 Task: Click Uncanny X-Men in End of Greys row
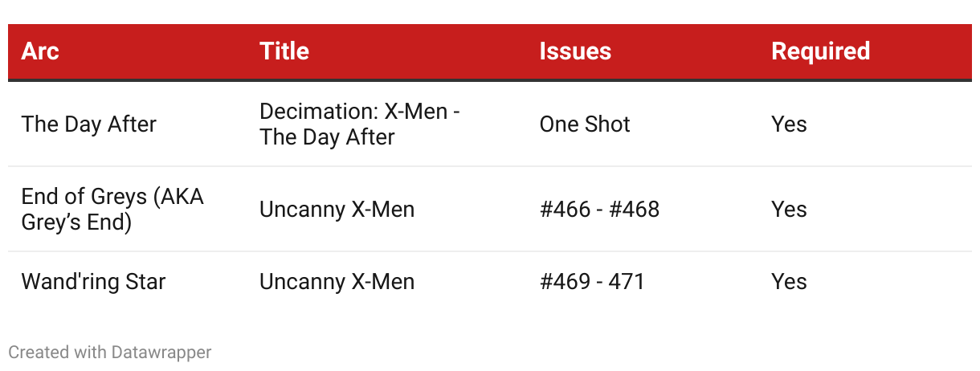pos(337,210)
